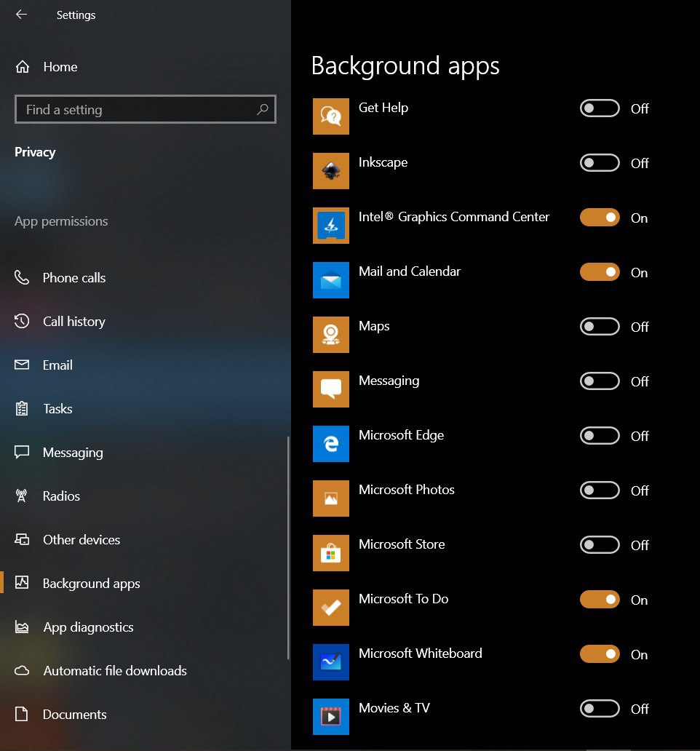Select Radios in the sidebar

61,496
